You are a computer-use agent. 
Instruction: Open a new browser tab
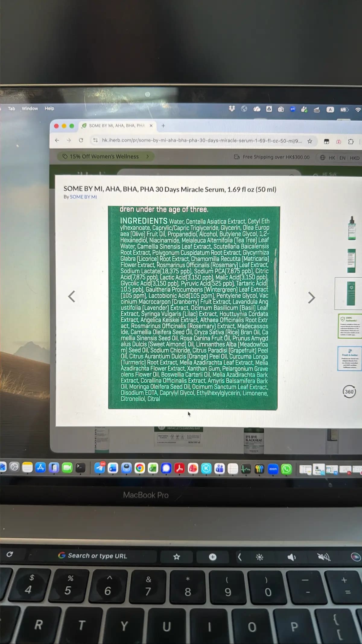[163, 126]
